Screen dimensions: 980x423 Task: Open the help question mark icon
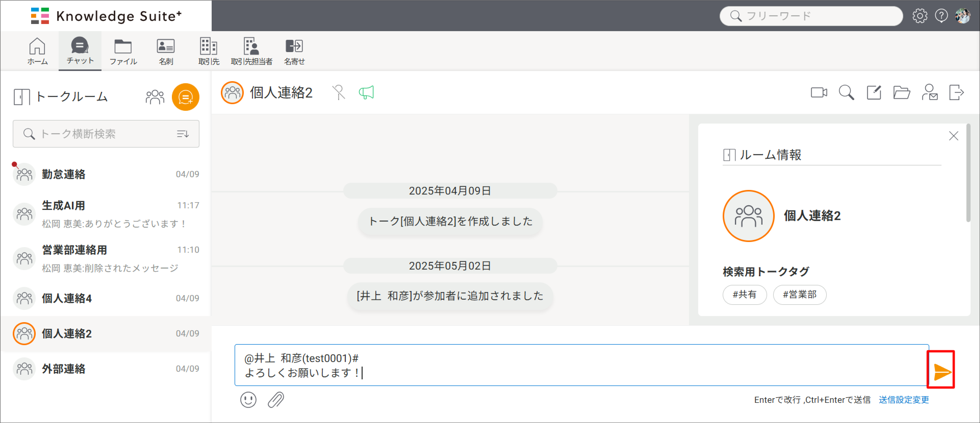pos(941,16)
